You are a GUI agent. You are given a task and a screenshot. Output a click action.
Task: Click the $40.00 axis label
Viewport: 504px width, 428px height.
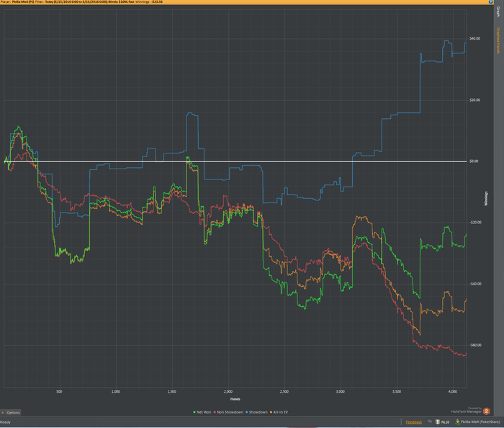click(x=474, y=39)
